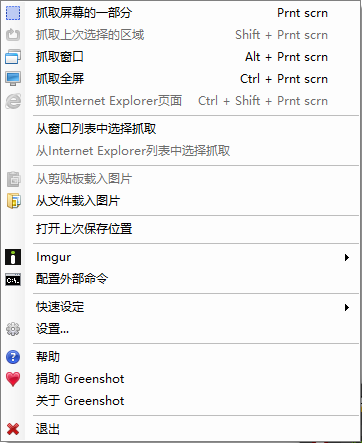362x443 pixels.
Task: Click the red heart donate icon
Action: coord(13,379)
